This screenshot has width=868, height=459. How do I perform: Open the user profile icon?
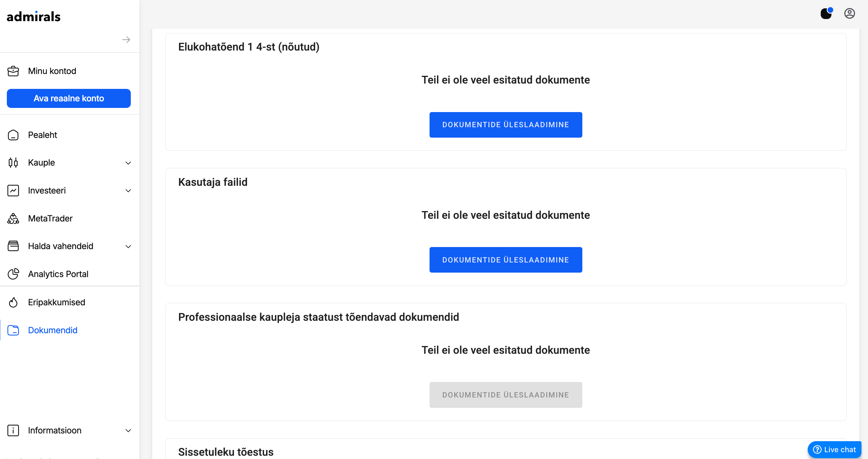(850, 13)
